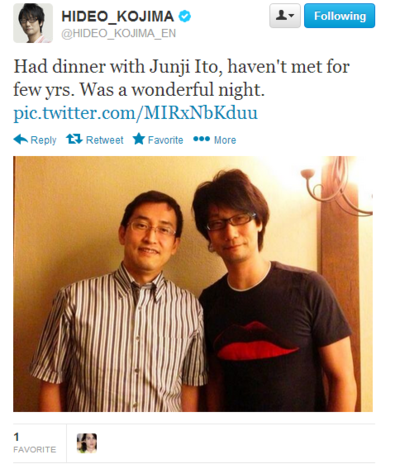Enlarge the attached photo of two men
400x464 pixels.
[193, 284]
